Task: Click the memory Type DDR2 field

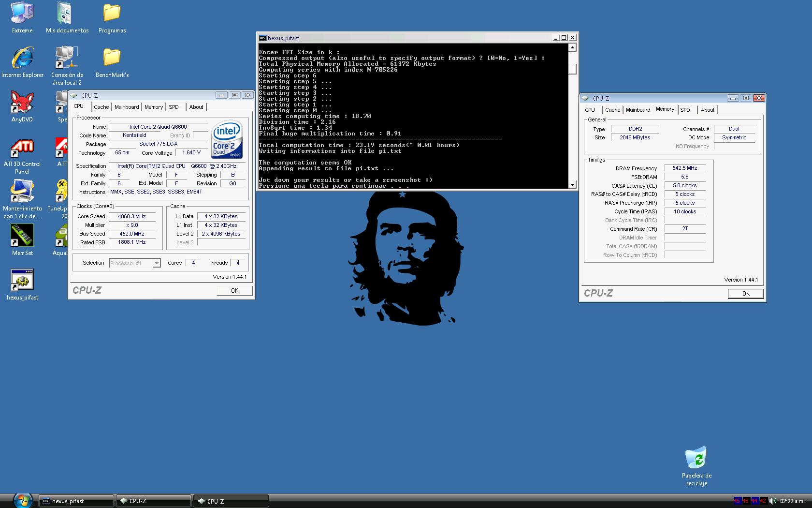Action: point(635,129)
